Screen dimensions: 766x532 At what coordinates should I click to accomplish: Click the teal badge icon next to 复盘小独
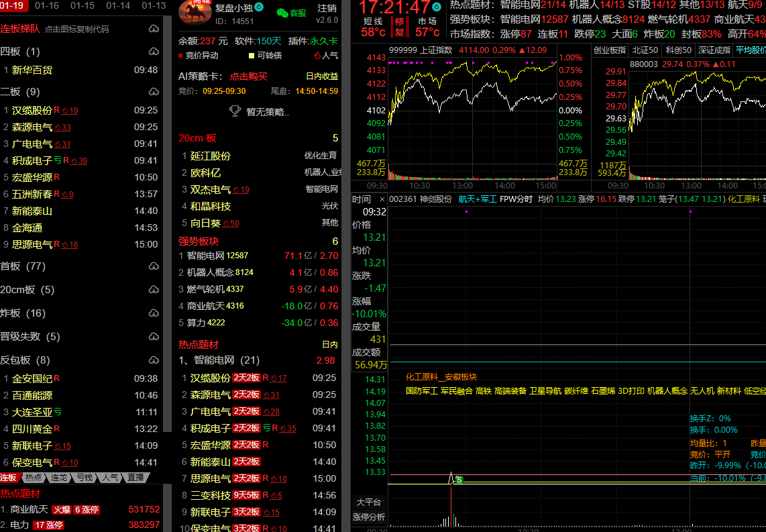point(259,7)
